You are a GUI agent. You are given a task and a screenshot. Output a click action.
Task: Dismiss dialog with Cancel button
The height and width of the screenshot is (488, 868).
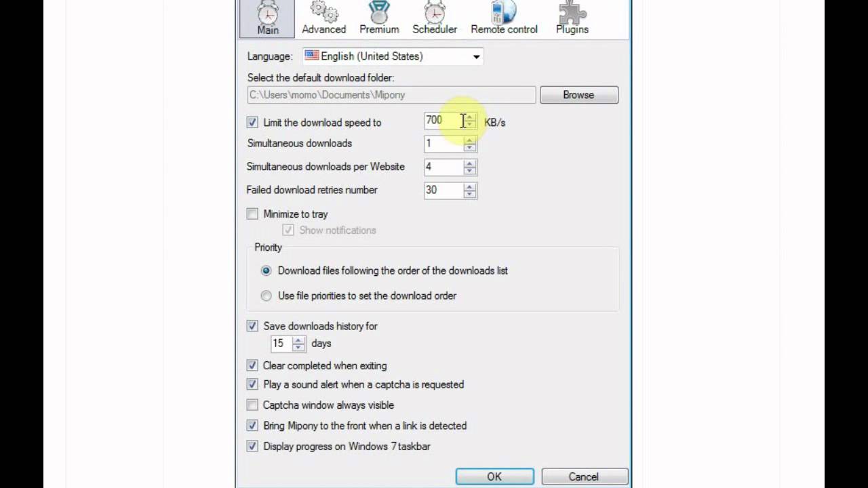click(x=583, y=476)
